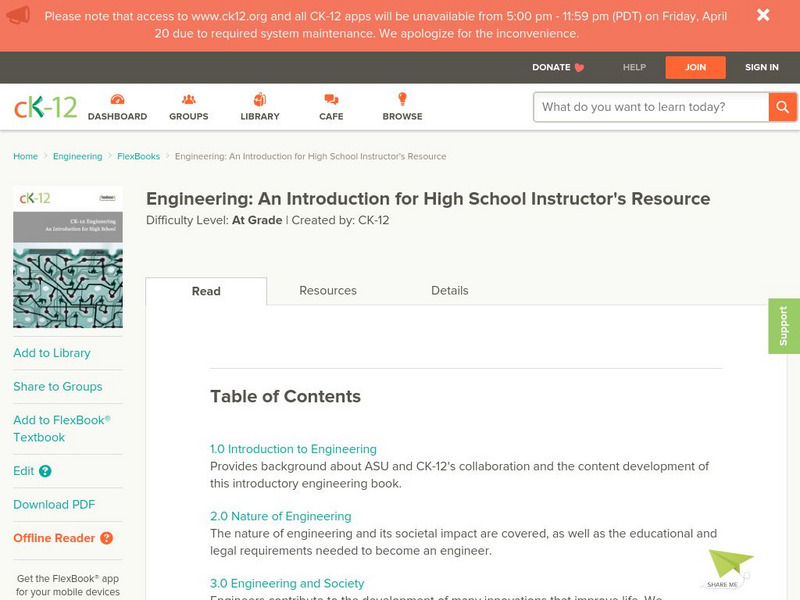800x600 pixels.
Task: Open the HELP menu item
Action: [x=633, y=67]
